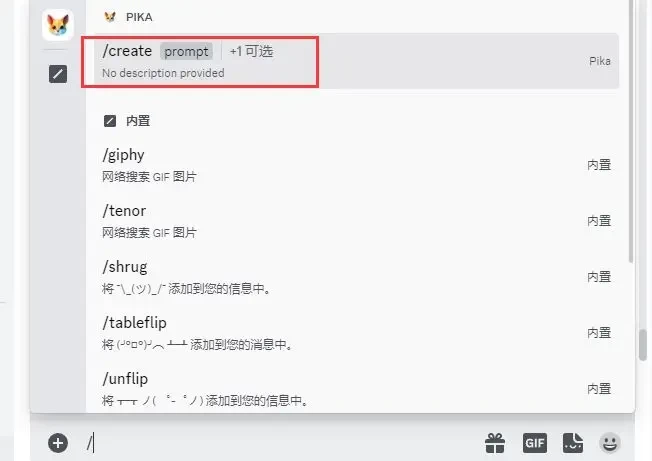Click the outer chat scrollbar thumb
The image size is (652, 461).
(x=643, y=345)
